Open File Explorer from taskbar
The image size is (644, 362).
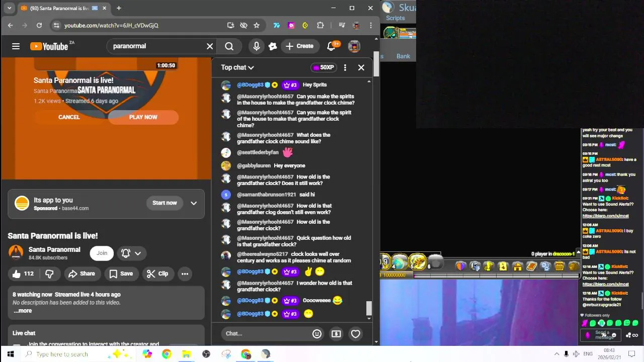[x=186, y=354]
